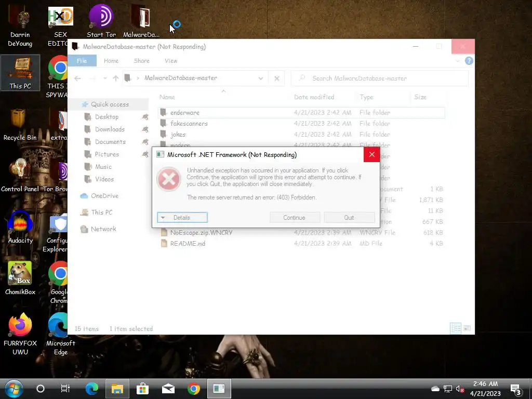
Task: Expand the Explorer ribbon chevron
Action: pos(458,61)
